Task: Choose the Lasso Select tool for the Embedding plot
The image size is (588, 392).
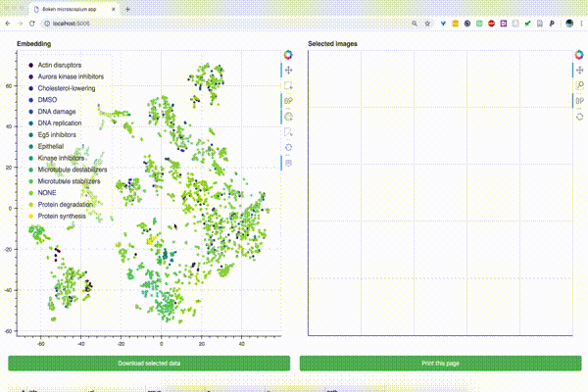Action: 288,117
